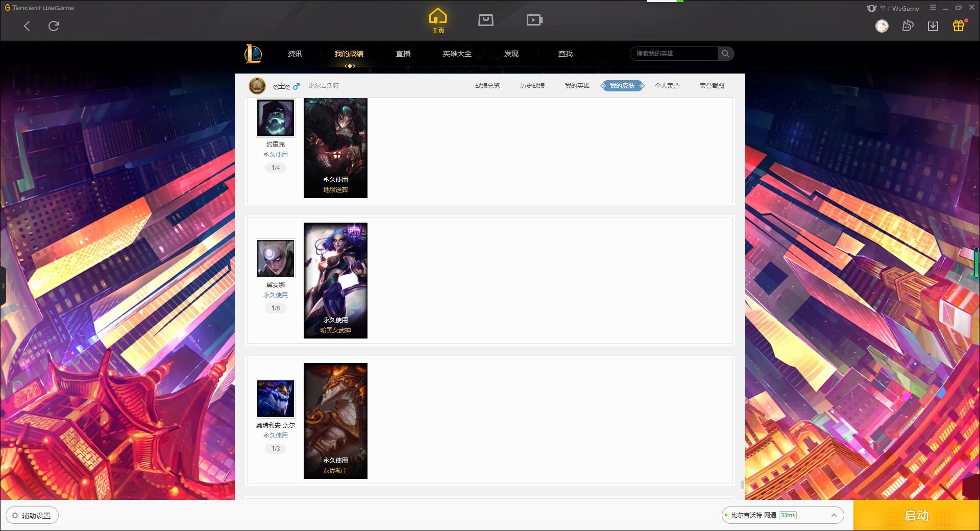Screen dimensions: 980x531
Task: Open the user avatar icon at top right
Action: [882, 26]
